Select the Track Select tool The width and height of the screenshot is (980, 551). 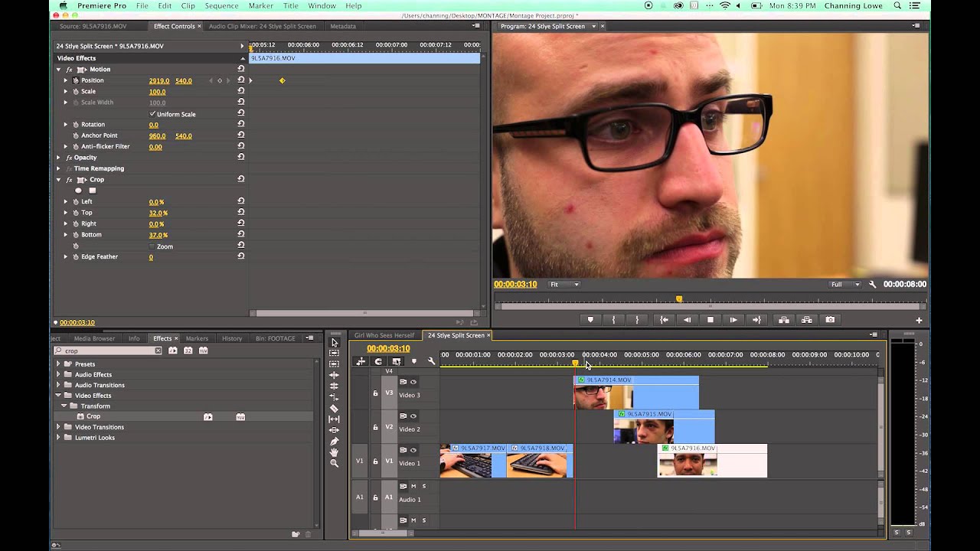coord(334,353)
